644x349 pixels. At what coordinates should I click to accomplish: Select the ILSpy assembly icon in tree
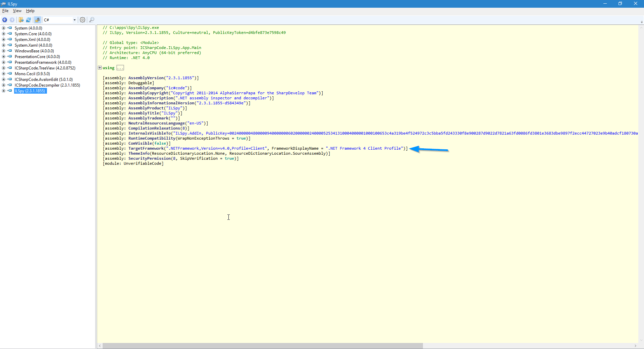tap(10, 91)
